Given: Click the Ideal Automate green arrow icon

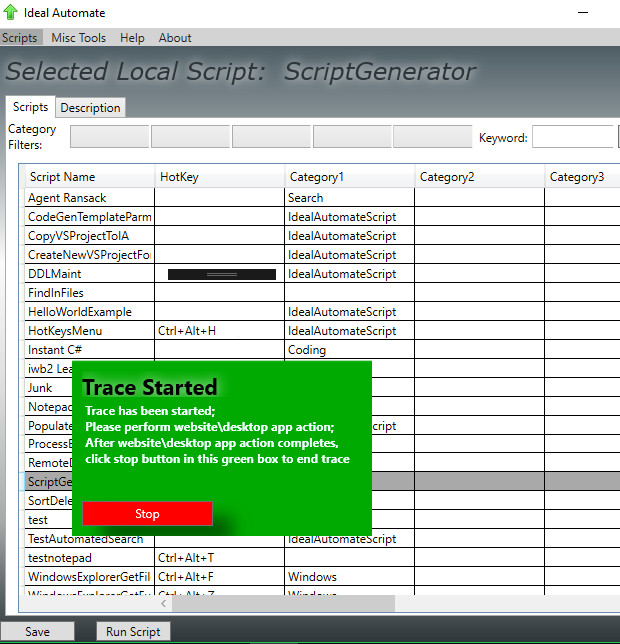Looking at the screenshot, I should pyautogui.click(x=10, y=12).
